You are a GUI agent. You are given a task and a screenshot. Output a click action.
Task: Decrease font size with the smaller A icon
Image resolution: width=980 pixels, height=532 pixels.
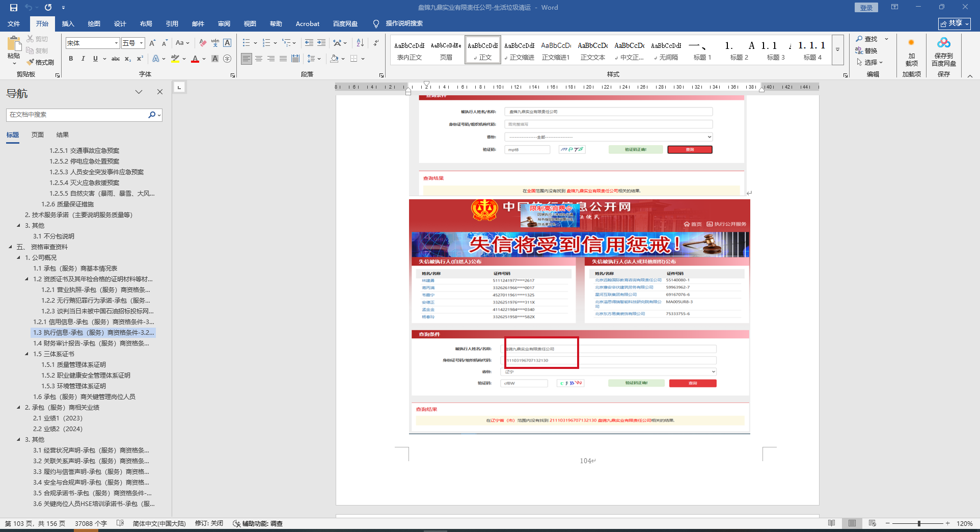click(165, 43)
